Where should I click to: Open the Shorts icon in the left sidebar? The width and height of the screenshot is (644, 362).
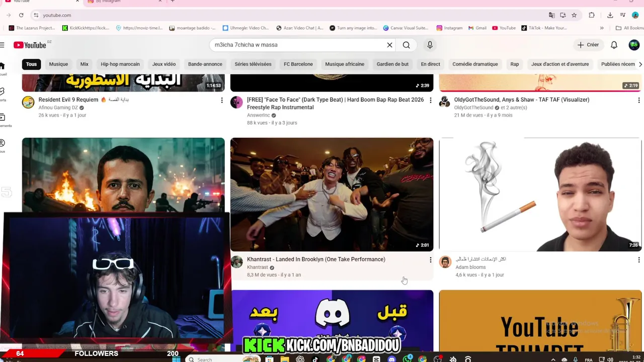tap(3, 92)
